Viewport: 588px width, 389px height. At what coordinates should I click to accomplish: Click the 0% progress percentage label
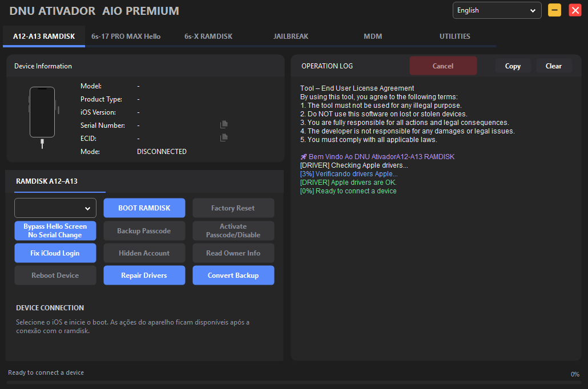click(575, 374)
